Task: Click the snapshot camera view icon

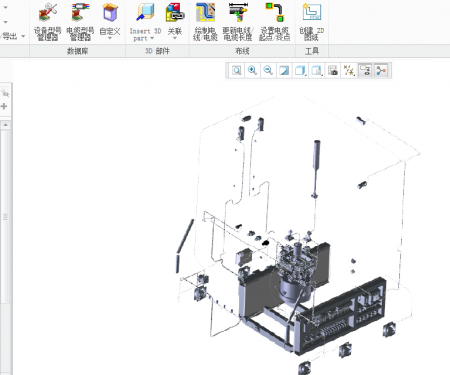Action: 333,70
